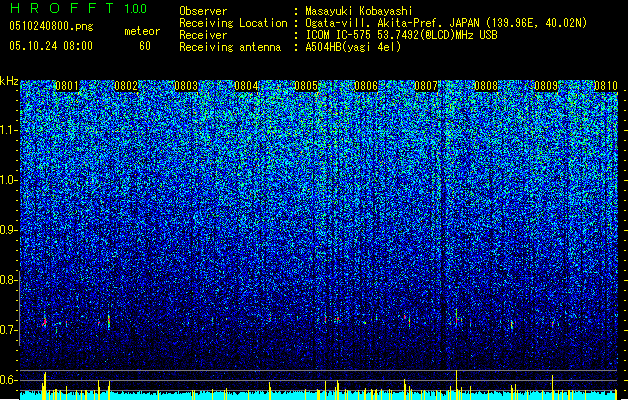Image resolution: width=629 pixels, height=400 pixels.
Task: Click the Observer label
Action: [203, 11]
